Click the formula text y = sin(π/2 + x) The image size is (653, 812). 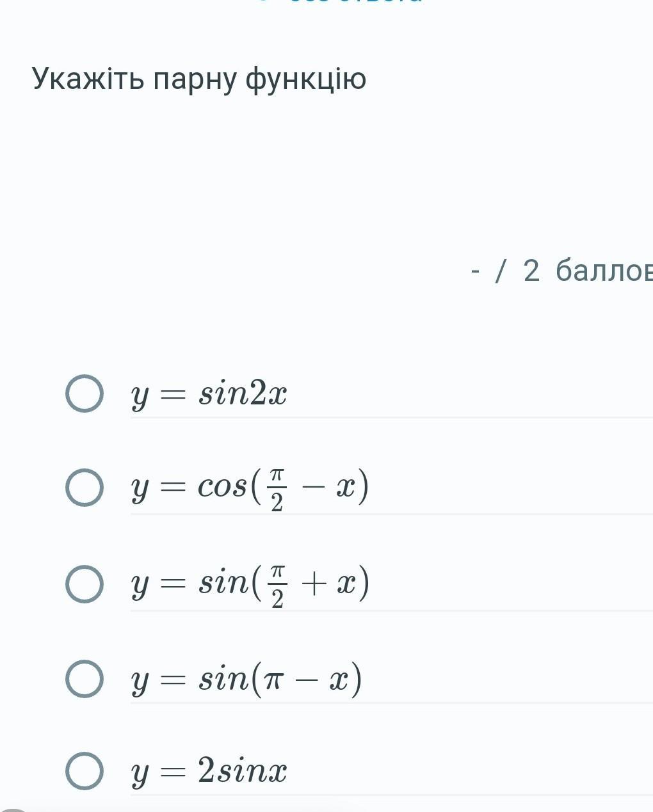coord(250,584)
